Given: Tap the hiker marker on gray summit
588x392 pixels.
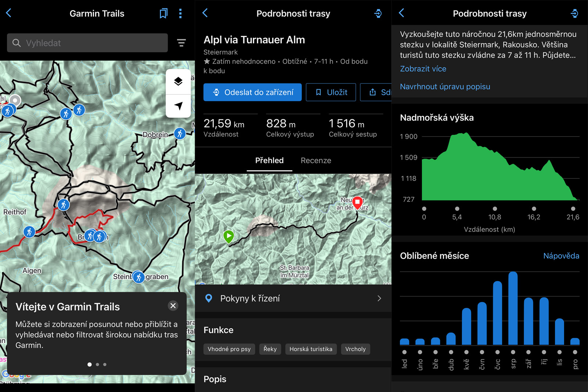Looking at the screenshot, I should 64,205.
